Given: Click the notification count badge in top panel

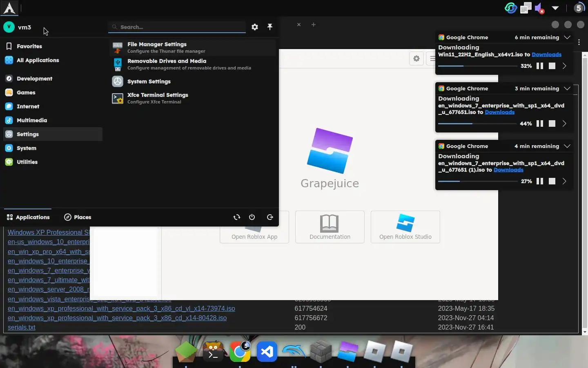Looking at the screenshot, I should (x=579, y=8).
